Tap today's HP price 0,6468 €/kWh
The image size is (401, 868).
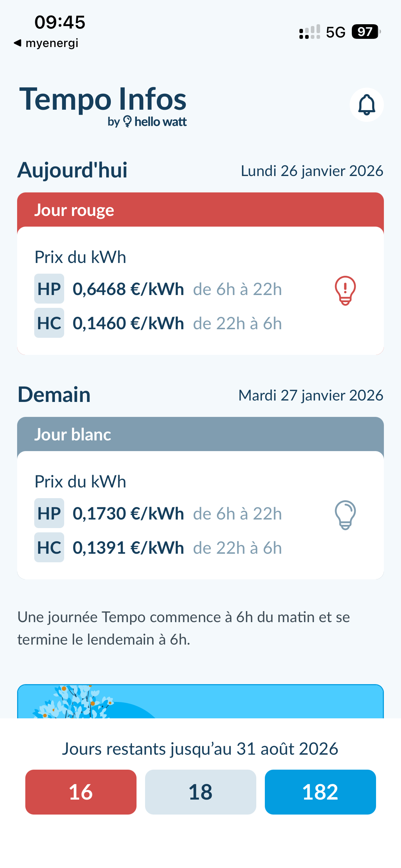(128, 289)
